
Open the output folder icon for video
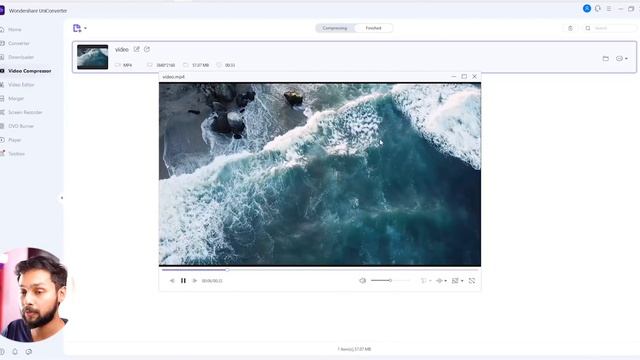(606, 59)
